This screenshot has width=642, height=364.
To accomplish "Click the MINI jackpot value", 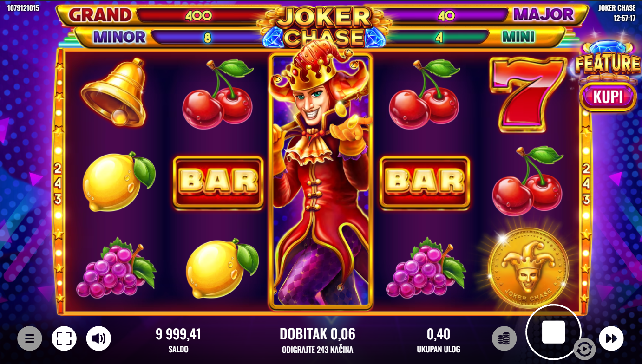I will [439, 37].
